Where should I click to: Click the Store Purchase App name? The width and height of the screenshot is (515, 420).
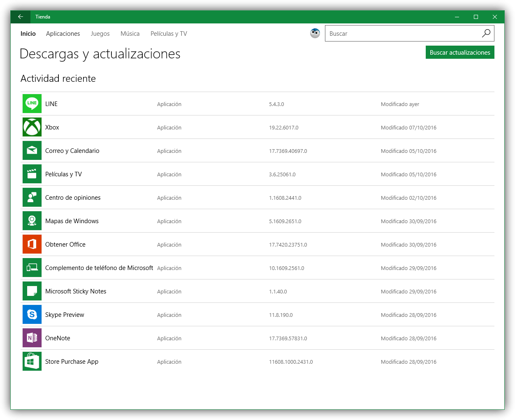(x=72, y=362)
